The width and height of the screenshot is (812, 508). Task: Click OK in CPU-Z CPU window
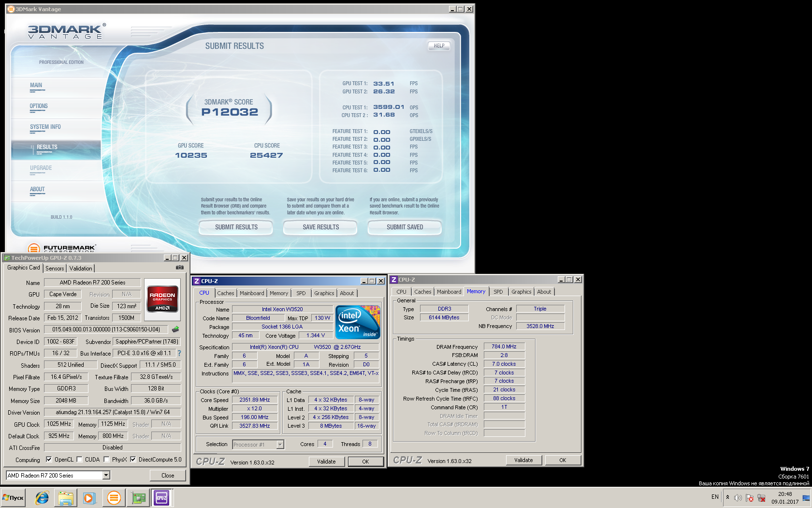365,462
